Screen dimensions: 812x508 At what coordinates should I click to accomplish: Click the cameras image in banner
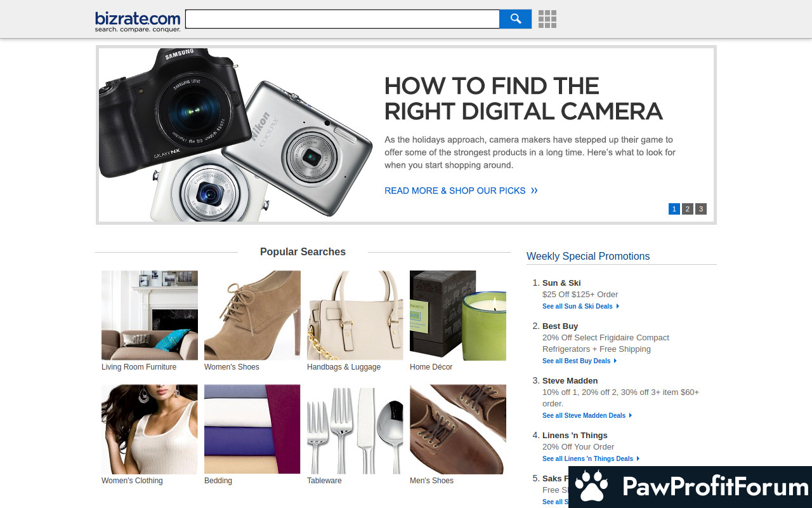click(x=235, y=135)
